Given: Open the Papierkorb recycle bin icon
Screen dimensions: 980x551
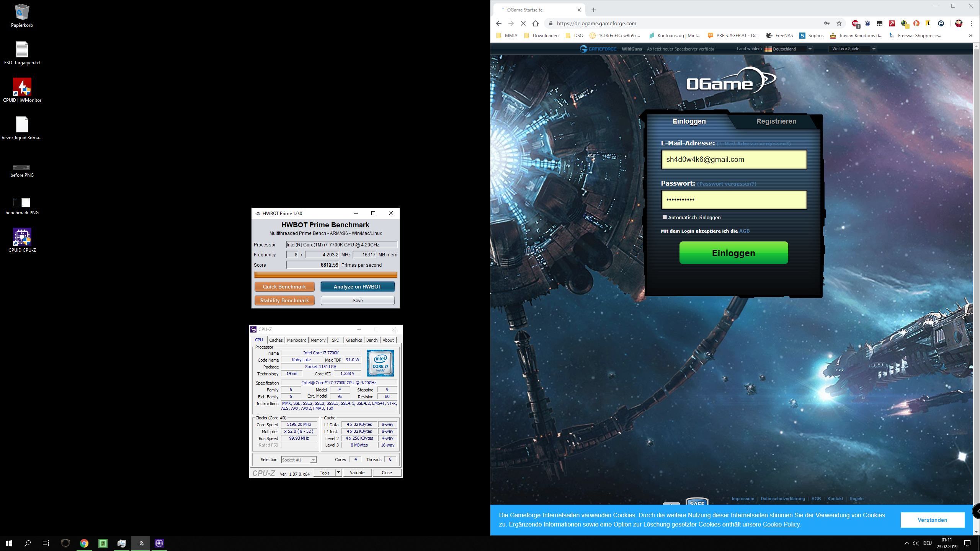Looking at the screenshot, I should 22,15.
